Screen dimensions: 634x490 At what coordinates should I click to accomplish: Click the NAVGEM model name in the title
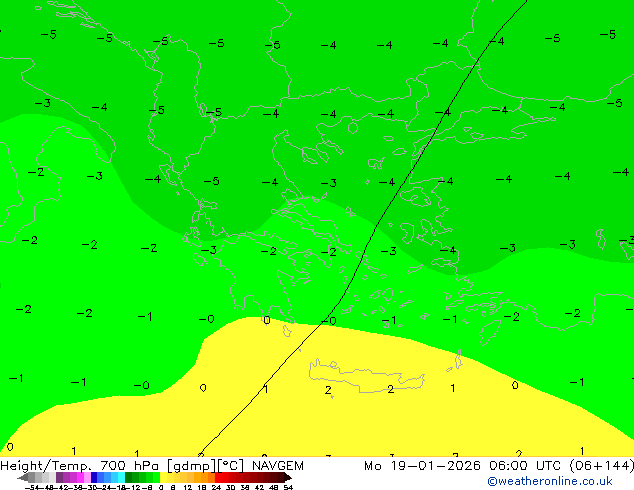point(278,466)
